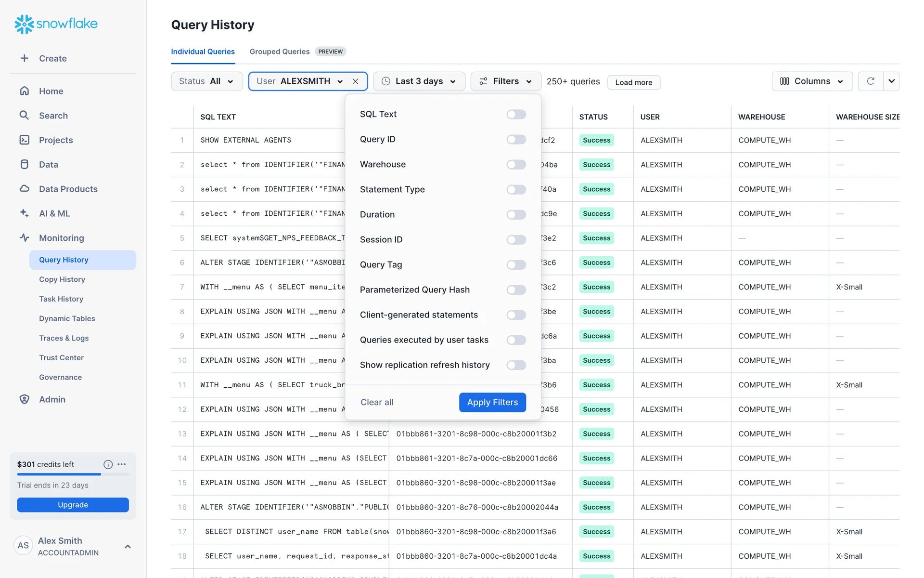Click Clear all in filters
Viewport: 924px width, 578px height.
point(377,402)
